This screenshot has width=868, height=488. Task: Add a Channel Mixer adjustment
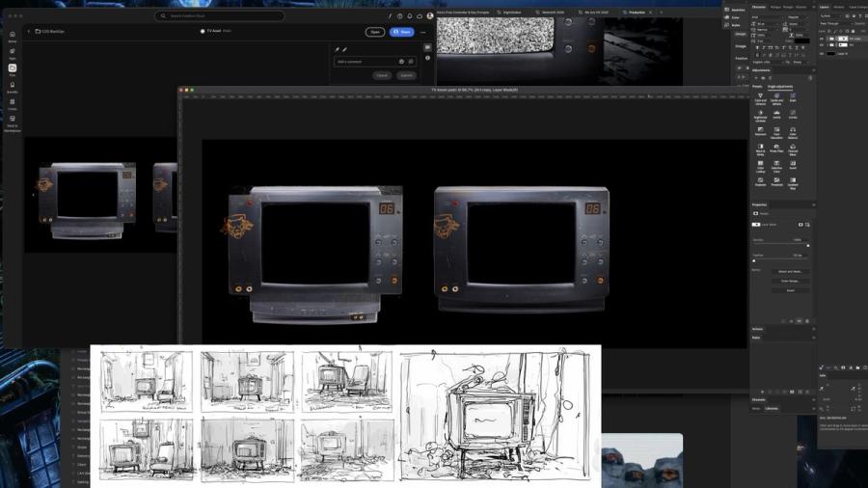[793, 149]
